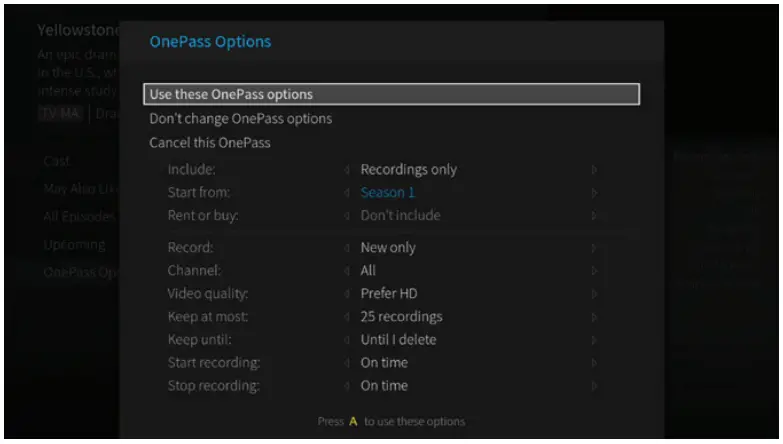Click the Recordings only value
The width and height of the screenshot is (783, 444).
[x=408, y=170]
